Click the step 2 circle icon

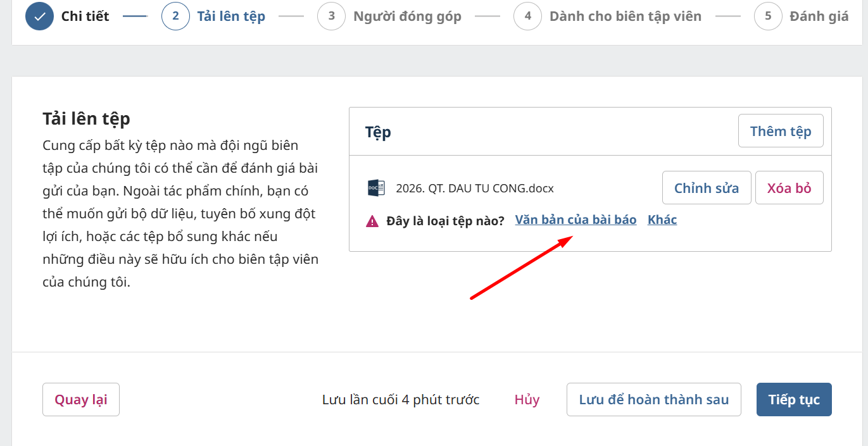[x=175, y=16]
